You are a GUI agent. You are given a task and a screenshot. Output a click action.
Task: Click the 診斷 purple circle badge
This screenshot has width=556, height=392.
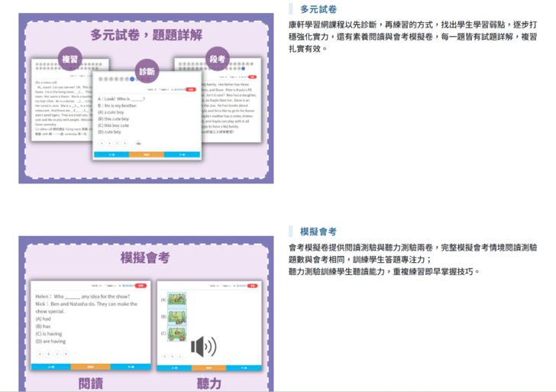click(147, 71)
